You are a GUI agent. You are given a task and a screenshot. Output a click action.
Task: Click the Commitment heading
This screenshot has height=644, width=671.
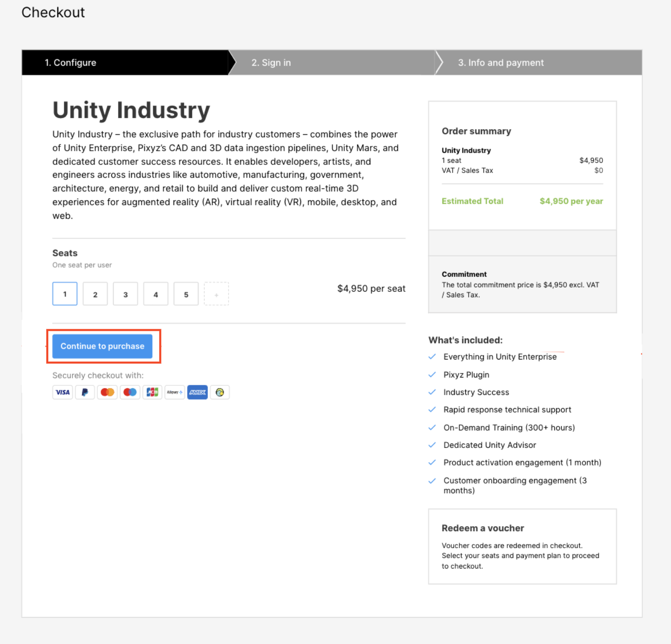click(464, 274)
